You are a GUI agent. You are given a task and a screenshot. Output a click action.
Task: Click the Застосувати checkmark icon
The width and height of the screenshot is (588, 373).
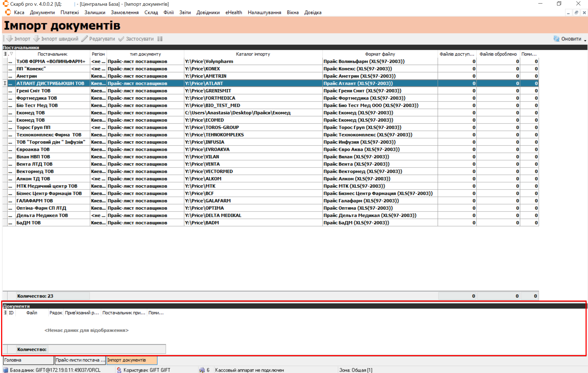[x=121, y=39]
